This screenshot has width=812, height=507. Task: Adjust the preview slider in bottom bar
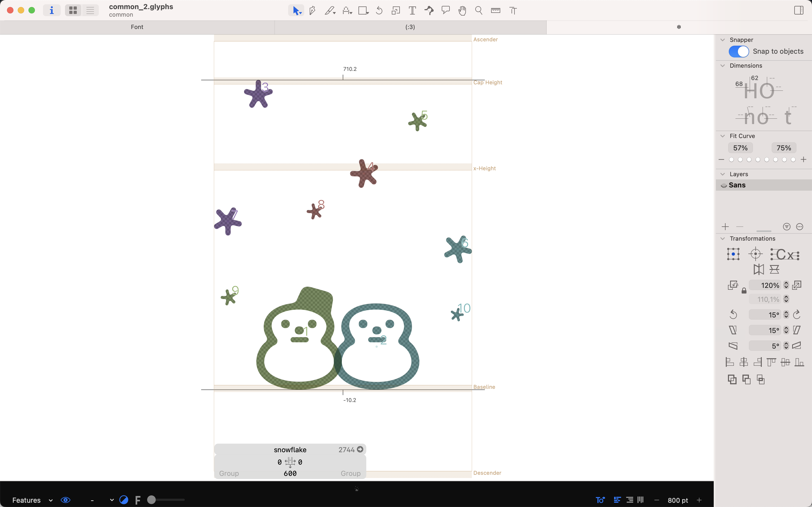152,500
